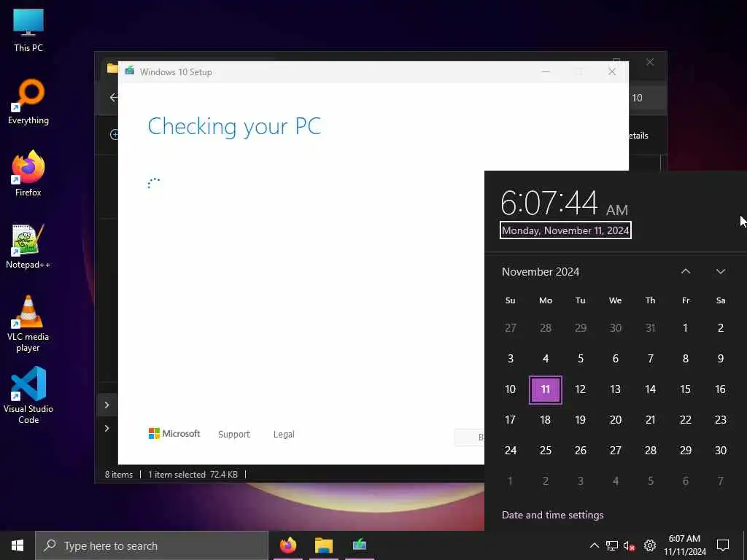Select November 3 in the calendar

point(510,359)
